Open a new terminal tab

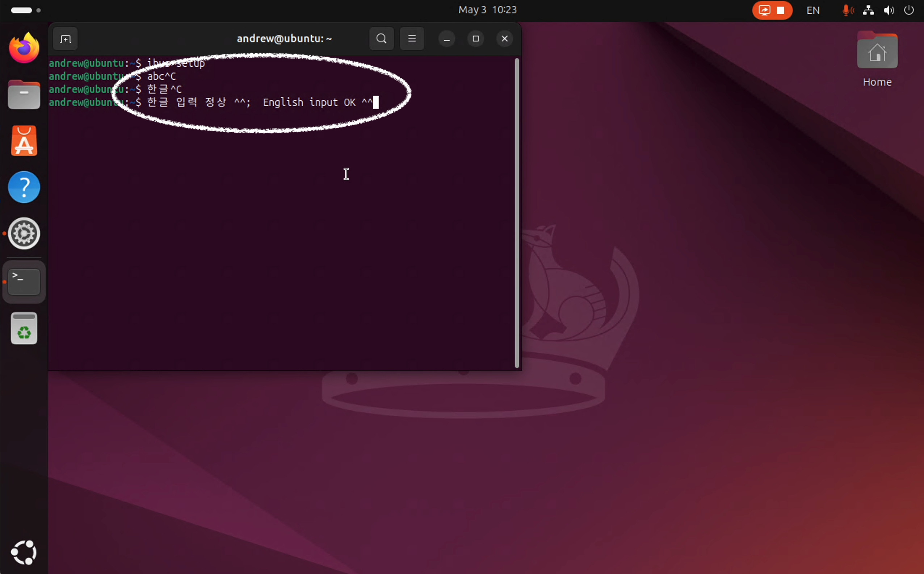(x=65, y=39)
